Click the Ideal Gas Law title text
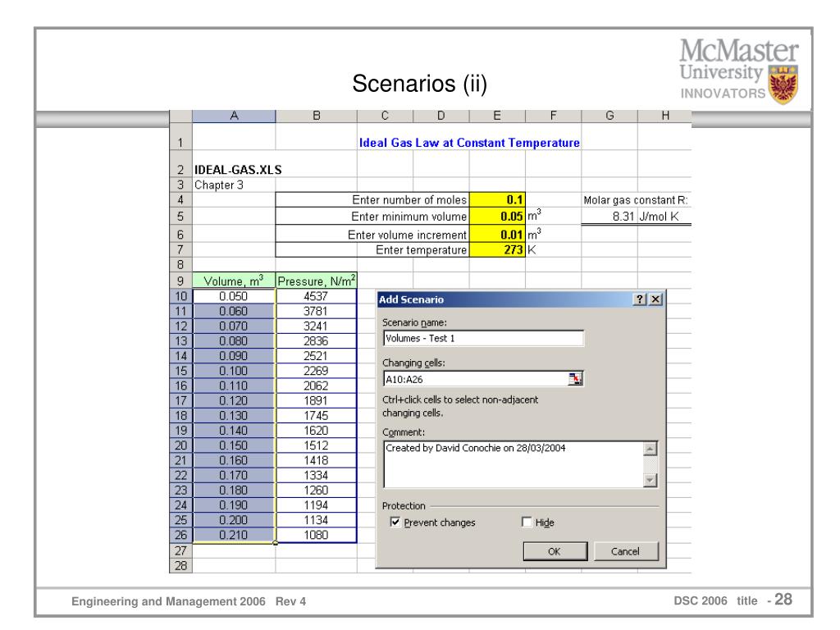This screenshot has height=630, width=840. click(469, 143)
